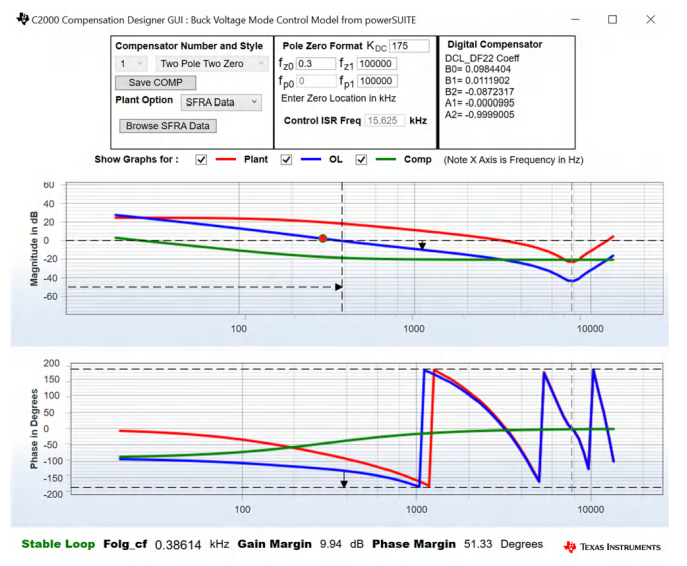Click the red Plant legend line
Viewport: 687px width, 566px height.
(226, 159)
